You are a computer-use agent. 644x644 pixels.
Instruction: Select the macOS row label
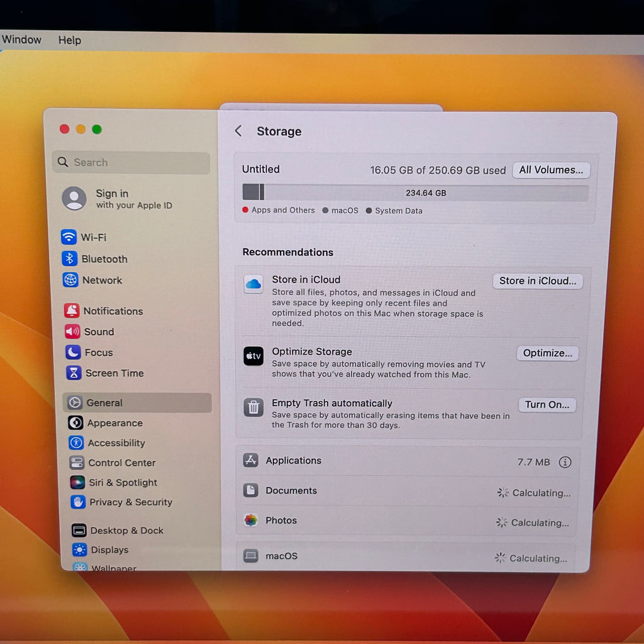(281, 556)
